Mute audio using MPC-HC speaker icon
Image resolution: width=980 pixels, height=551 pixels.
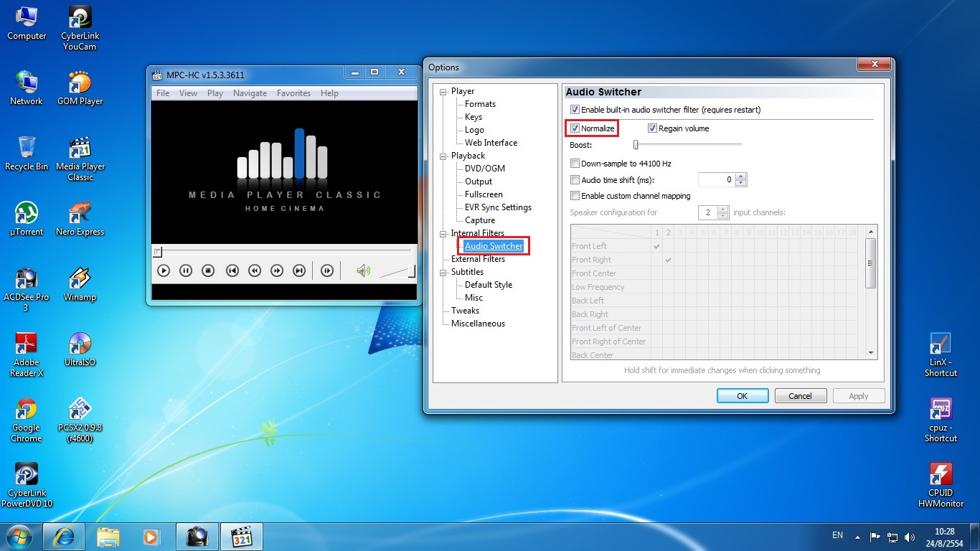(x=364, y=270)
